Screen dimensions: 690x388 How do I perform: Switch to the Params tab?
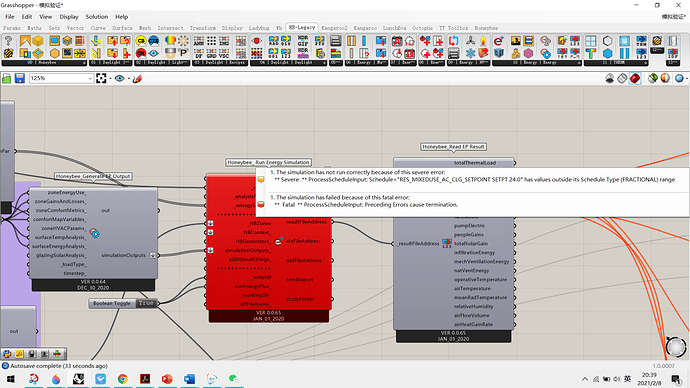12,28
